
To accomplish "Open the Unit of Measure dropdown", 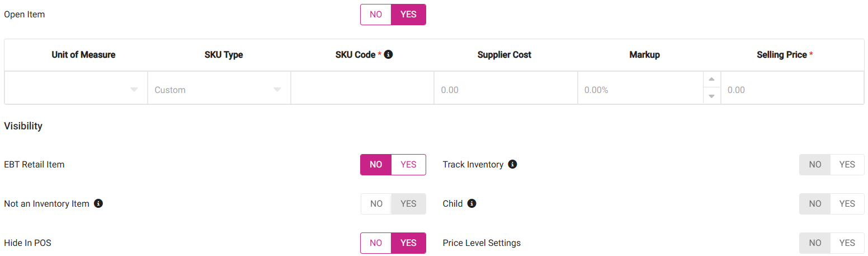I will (76, 90).
